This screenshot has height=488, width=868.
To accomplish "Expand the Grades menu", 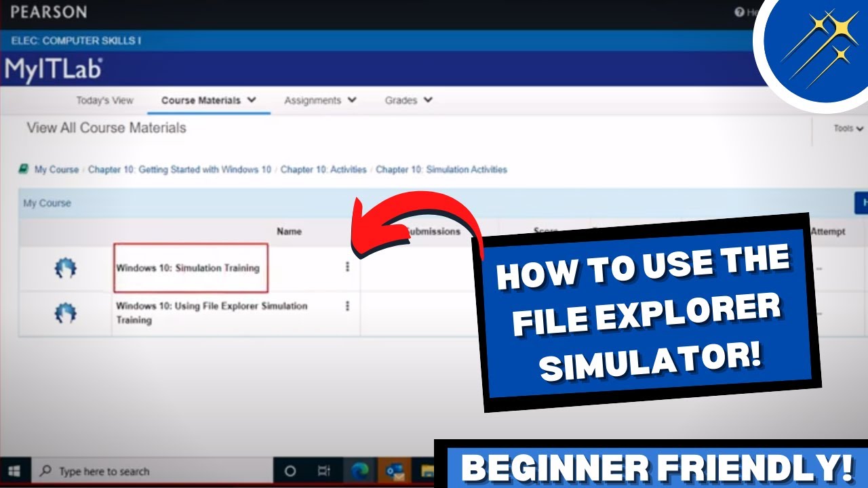I will click(408, 100).
